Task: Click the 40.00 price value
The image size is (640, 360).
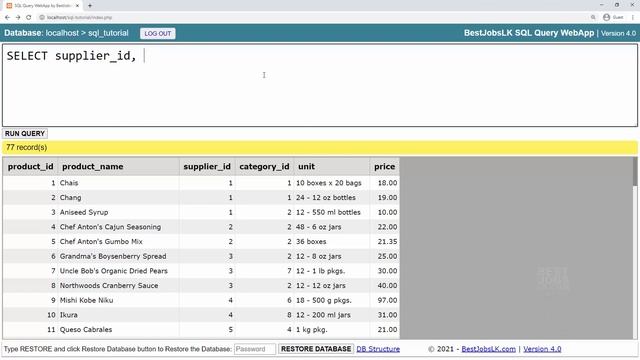Action: click(x=387, y=286)
